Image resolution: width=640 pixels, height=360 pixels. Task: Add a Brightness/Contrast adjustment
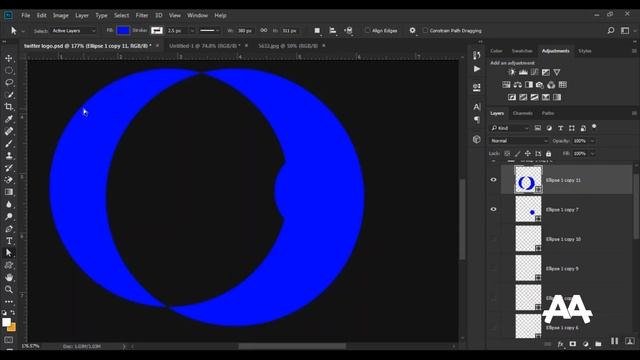tap(512, 72)
